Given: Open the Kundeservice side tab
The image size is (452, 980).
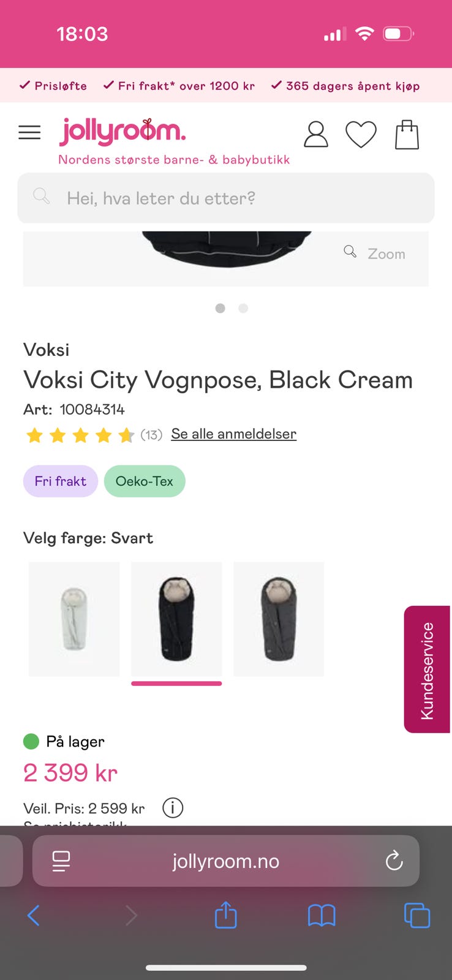Looking at the screenshot, I should tap(427, 669).
